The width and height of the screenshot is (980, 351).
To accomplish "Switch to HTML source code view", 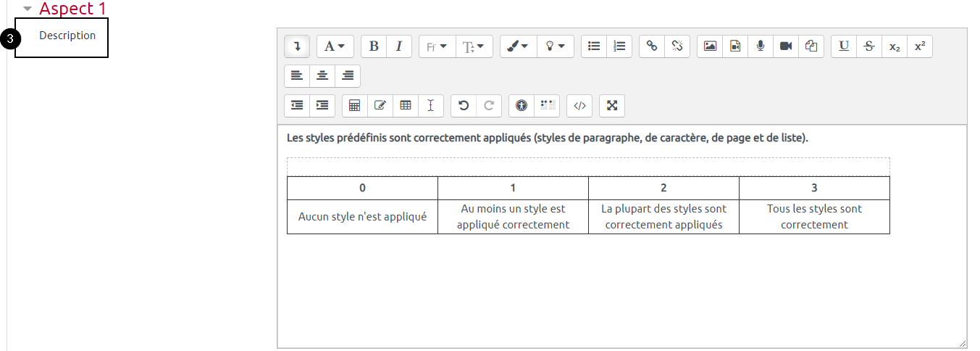I will tap(579, 105).
